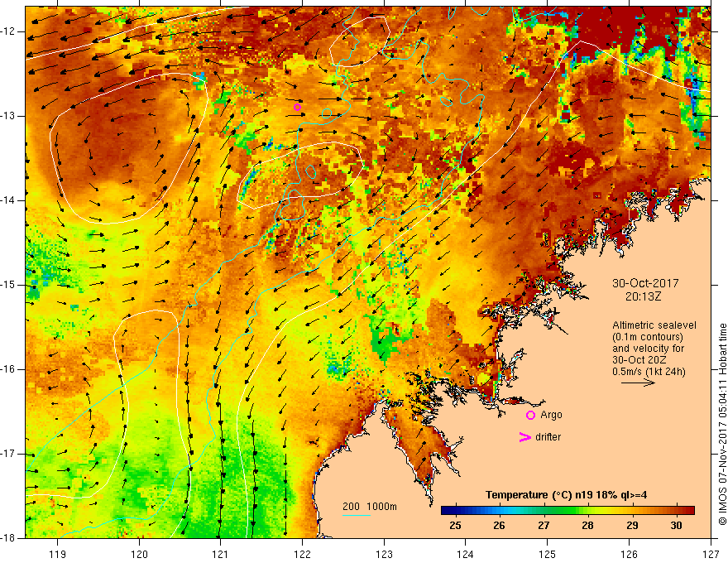Click the longitude axis label 121
This screenshot has height=563, width=728.
[x=221, y=554]
